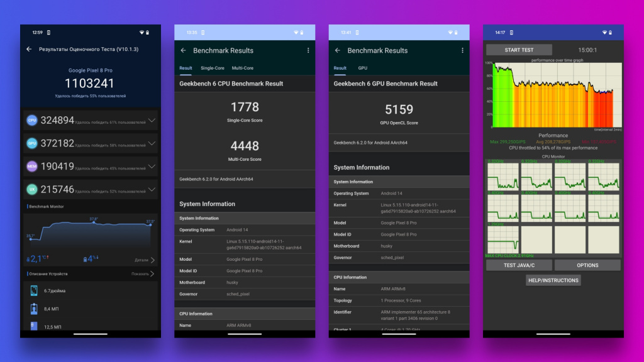Tap battery status icon on throttling test phone
Screen dimensions: 644x362
coord(610,33)
